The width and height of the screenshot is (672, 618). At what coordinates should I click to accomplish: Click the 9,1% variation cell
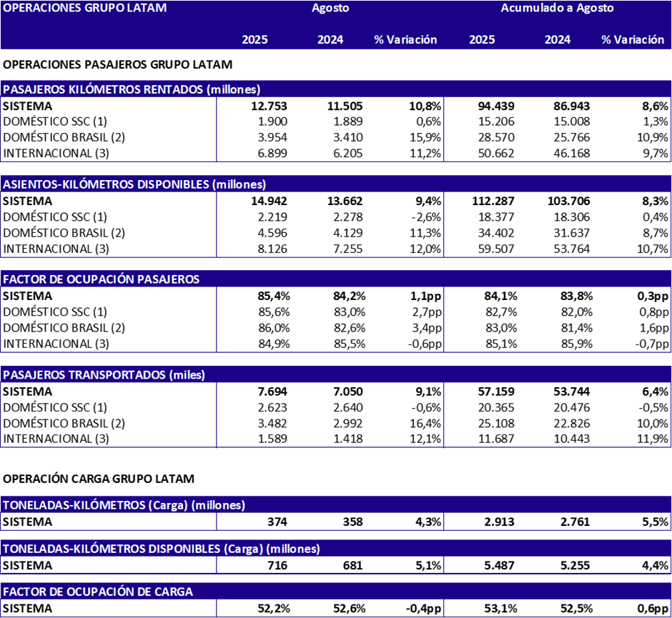pyautogui.click(x=428, y=392)
